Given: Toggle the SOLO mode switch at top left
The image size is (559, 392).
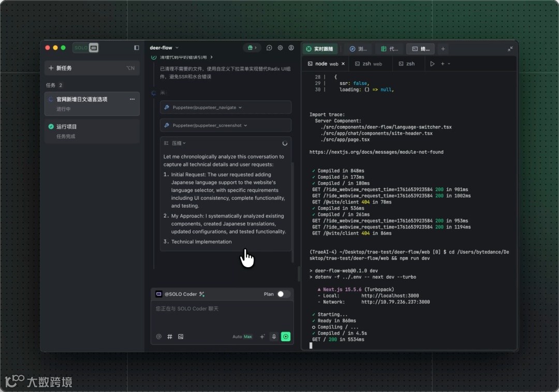Looking at the screenshot, I should tap(85, 48).
